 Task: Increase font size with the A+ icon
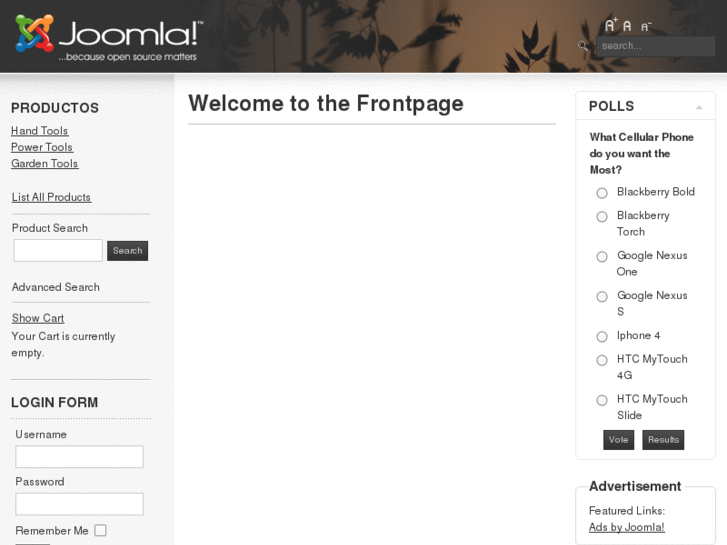coord(610,26)
